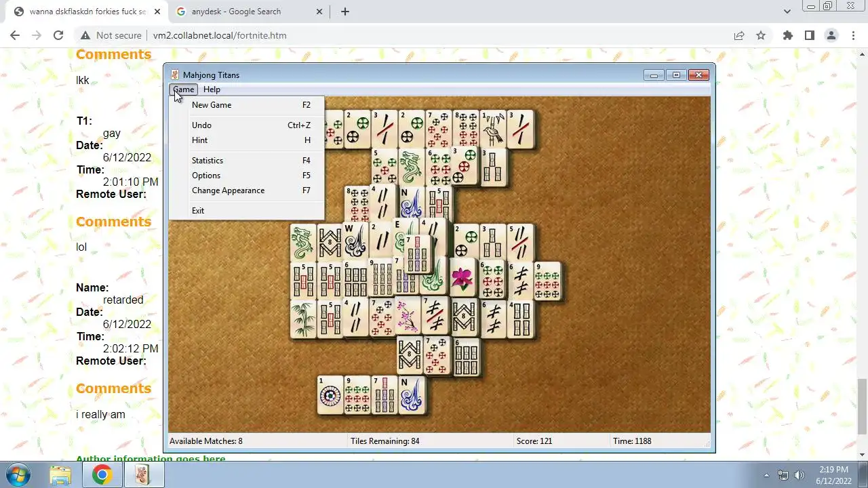Click the bird bamboo tile in Mahjong
This screenshot has height=488, width=868.
[x=493, y=129]
